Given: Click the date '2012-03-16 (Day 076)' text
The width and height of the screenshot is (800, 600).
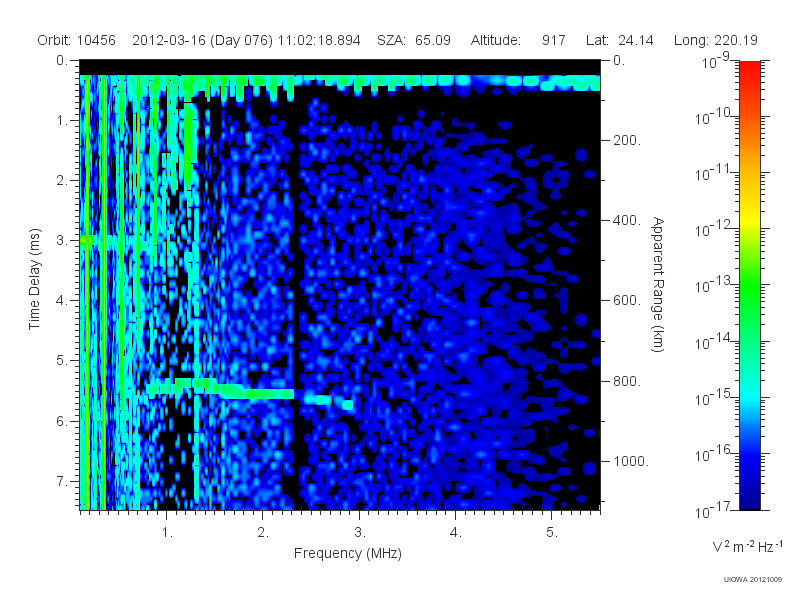Looking at the screenshot, I should [x=203, y=40].
